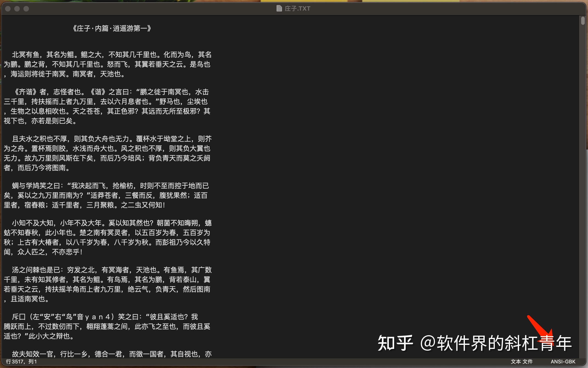Click the line starting 蜩与学鸠笑之曰
Image resolution: width=588 pixels, height=368 pixels.
110,186
